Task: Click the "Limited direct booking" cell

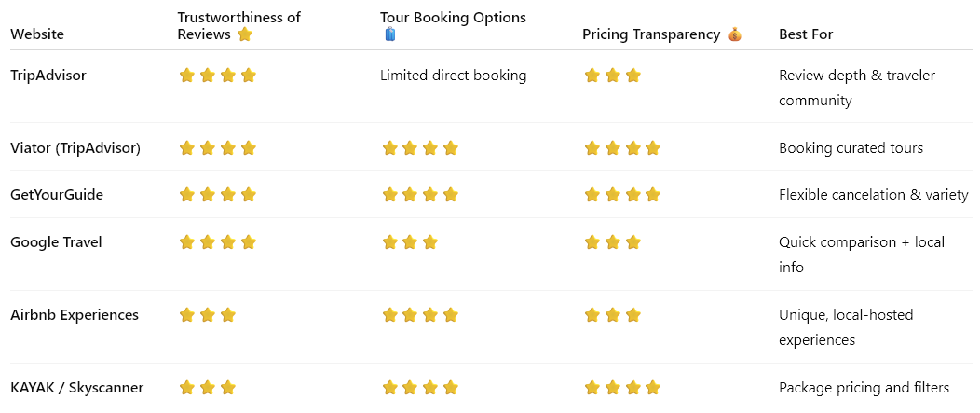Action: pos(453,76)
